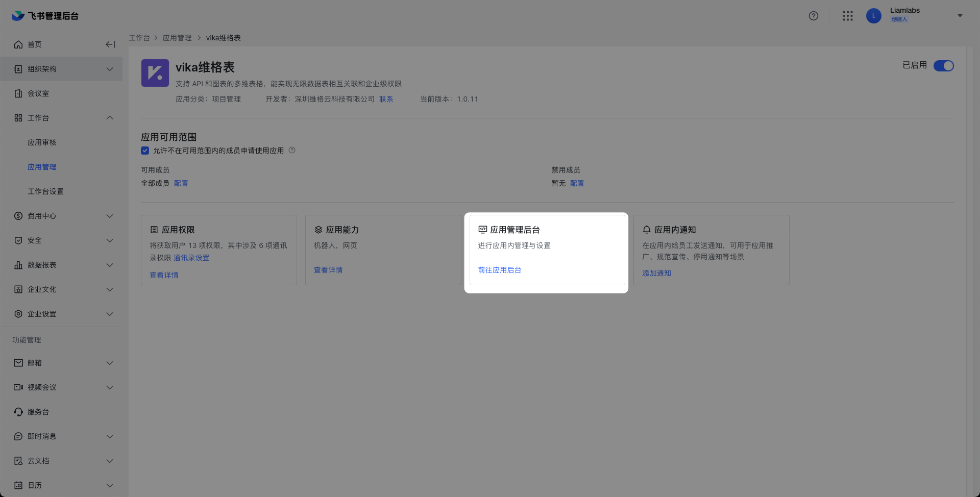Open the account dropdown arrow next to Liamlabs
The image size is (980, 497).
click(x=960, y=16)
